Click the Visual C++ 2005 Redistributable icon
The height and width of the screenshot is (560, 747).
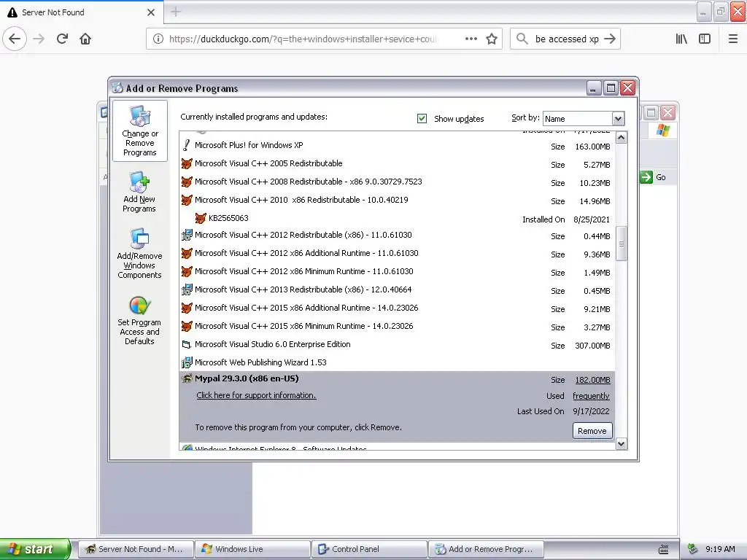(x=187, y=163)
